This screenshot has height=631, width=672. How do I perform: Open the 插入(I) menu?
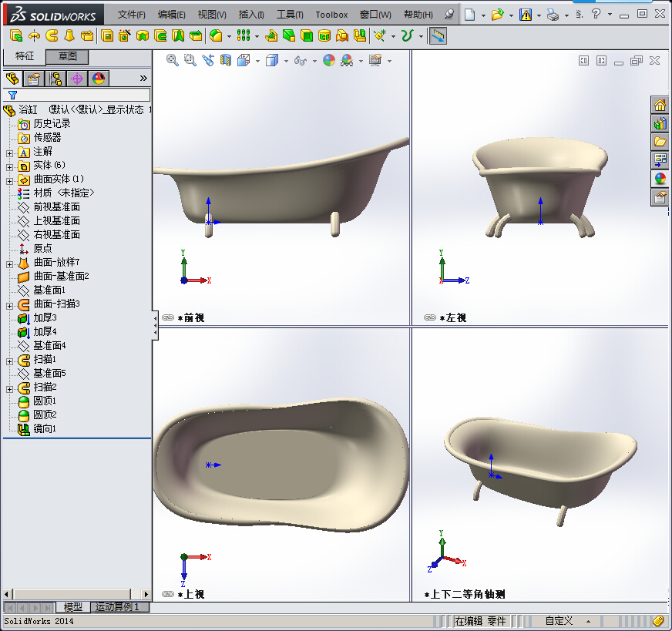251,15
